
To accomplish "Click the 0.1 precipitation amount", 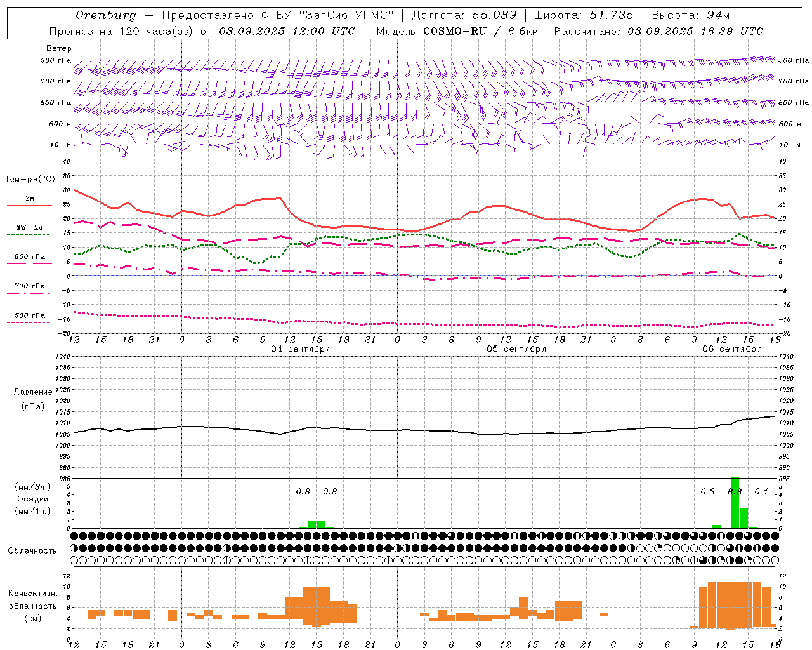I will (x=761, y=492).
